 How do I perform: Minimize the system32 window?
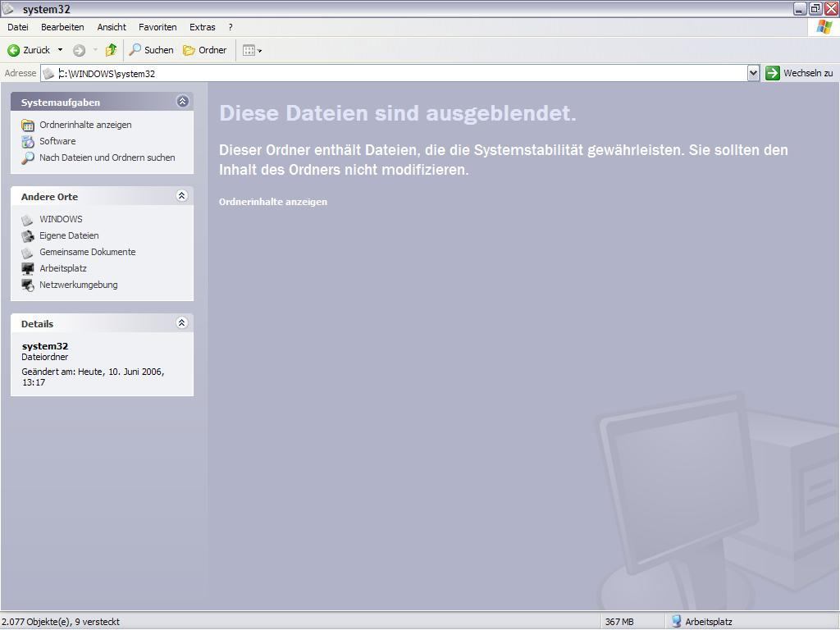point(800,8)
